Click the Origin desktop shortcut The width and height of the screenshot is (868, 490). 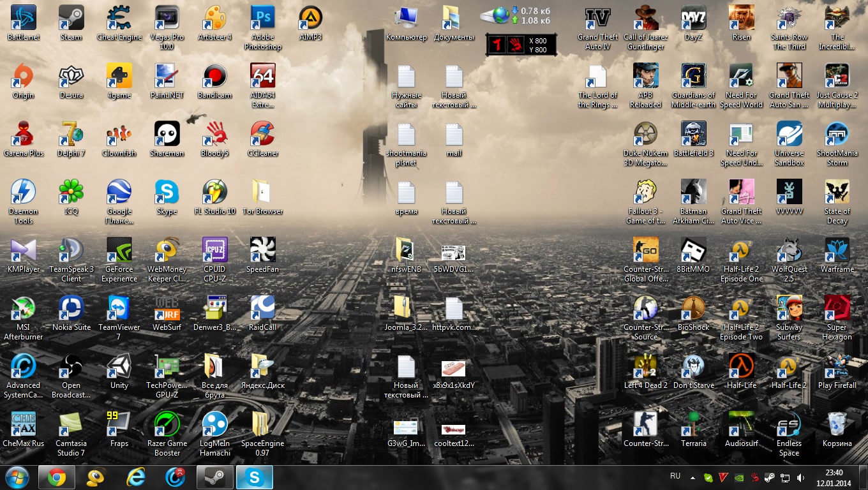[x=24, y=82]
